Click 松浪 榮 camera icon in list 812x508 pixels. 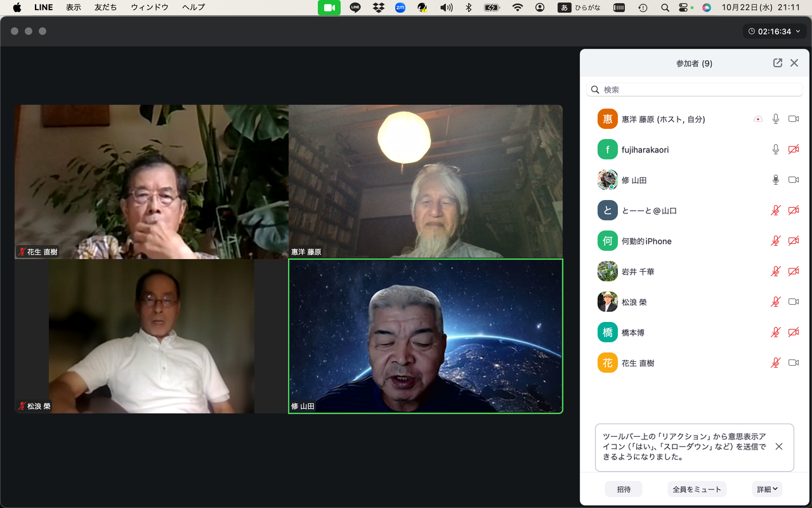click(794, 302)
